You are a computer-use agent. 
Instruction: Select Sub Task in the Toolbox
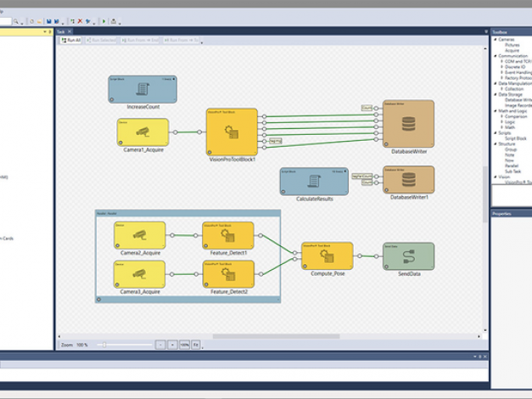click(512, 171)
